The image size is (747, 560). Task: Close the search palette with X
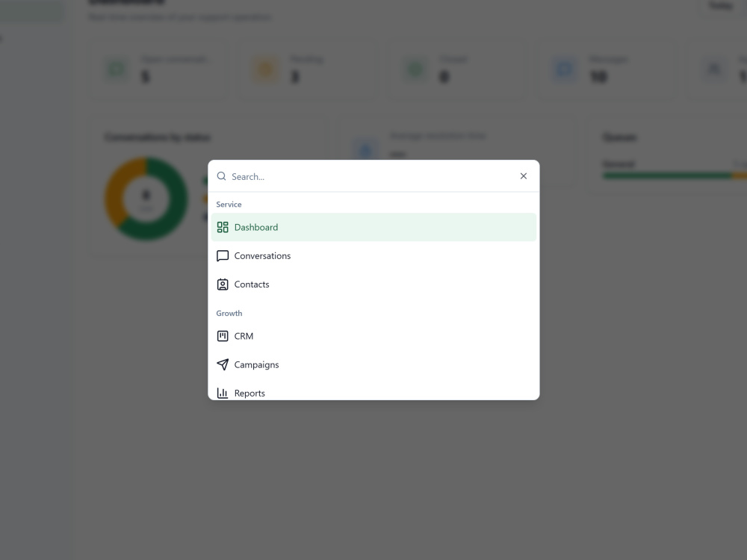[524, 176]
